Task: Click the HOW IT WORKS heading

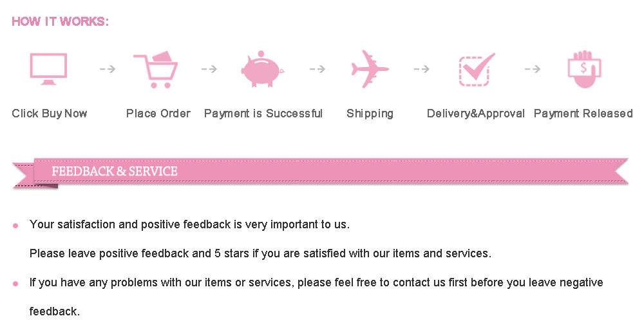Action: [61, 22]
